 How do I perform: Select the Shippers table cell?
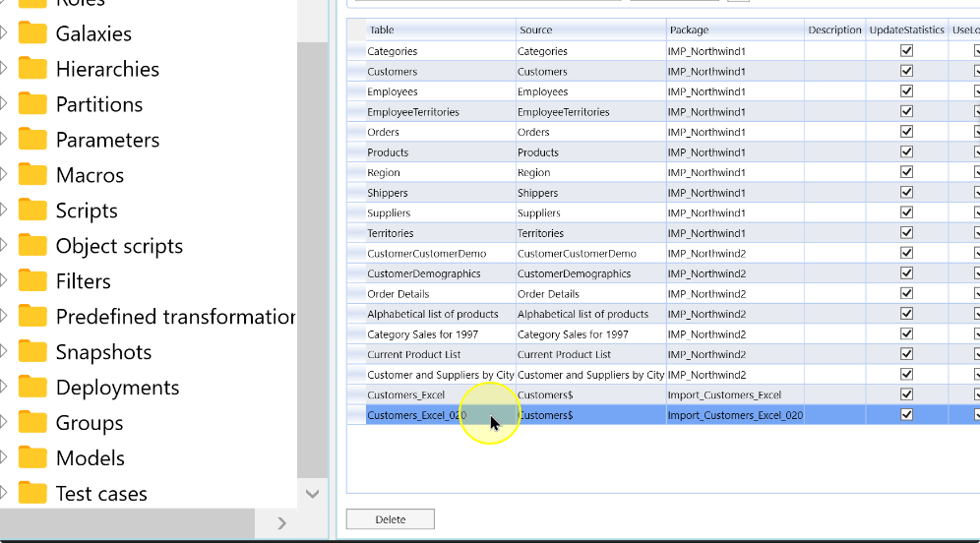(x=441, y=193)
